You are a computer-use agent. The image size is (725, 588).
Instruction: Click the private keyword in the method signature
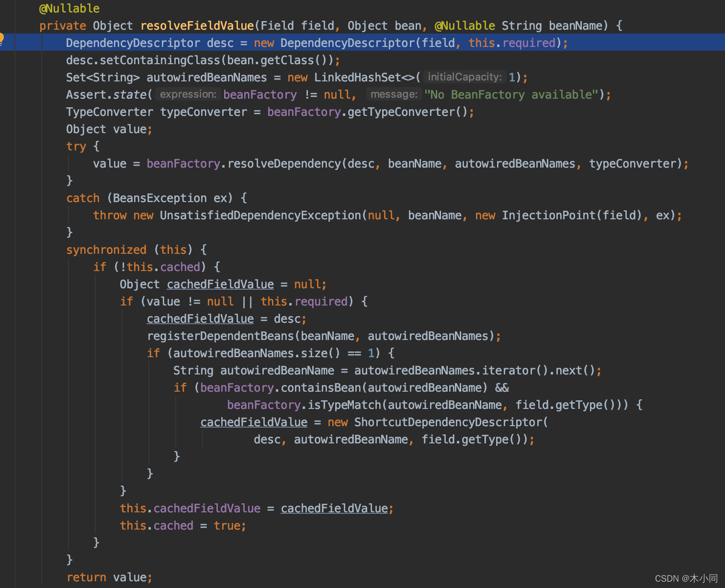(x=63, y=26)
